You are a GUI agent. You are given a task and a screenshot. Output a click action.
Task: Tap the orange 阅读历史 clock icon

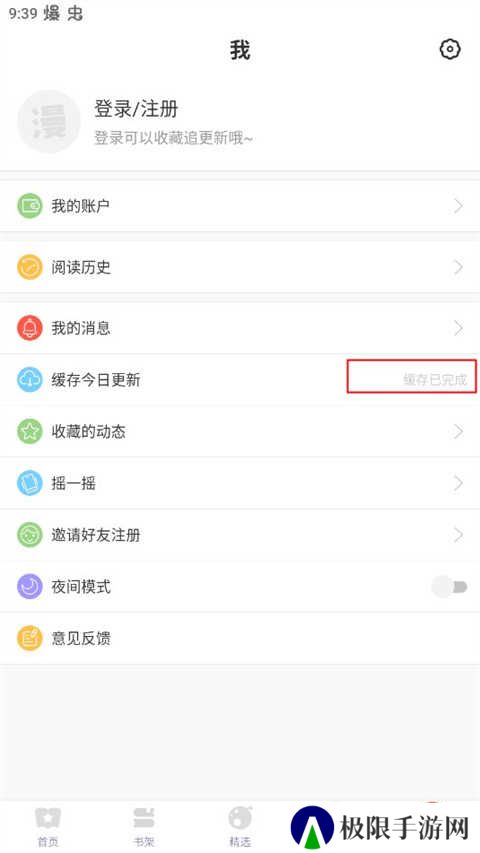[x=29, y=267]
